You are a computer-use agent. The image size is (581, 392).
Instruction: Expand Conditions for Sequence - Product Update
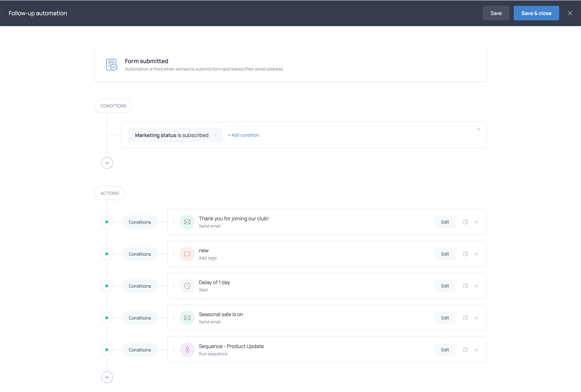(140, 350)
